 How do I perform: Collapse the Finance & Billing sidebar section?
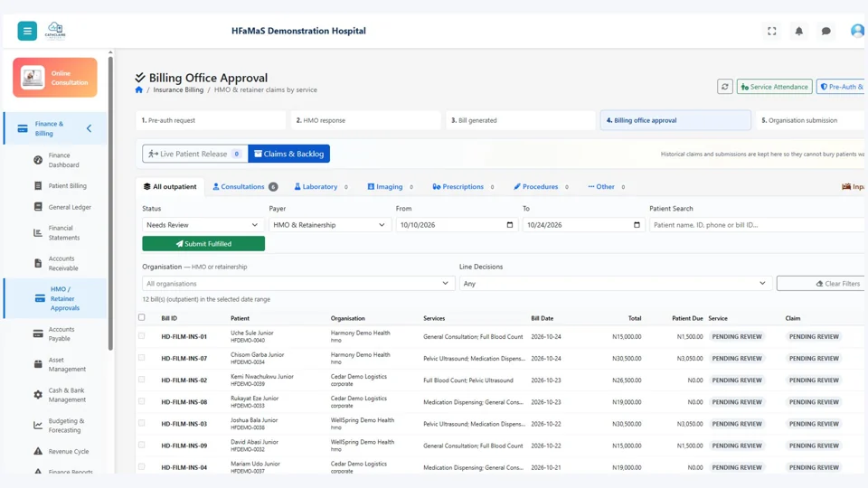pyautogui.click(x=90, y=128)
